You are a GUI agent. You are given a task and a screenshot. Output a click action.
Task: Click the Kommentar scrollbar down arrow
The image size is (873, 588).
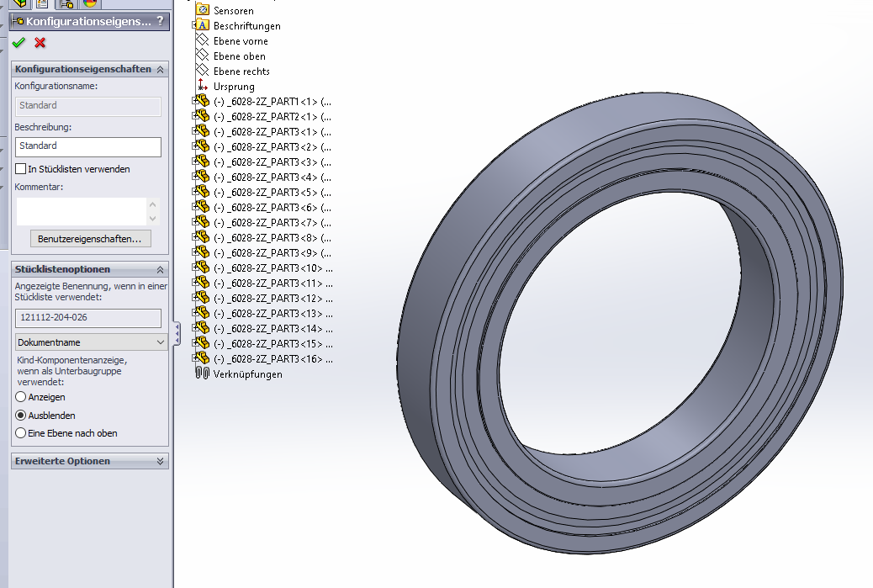(153, 219)
